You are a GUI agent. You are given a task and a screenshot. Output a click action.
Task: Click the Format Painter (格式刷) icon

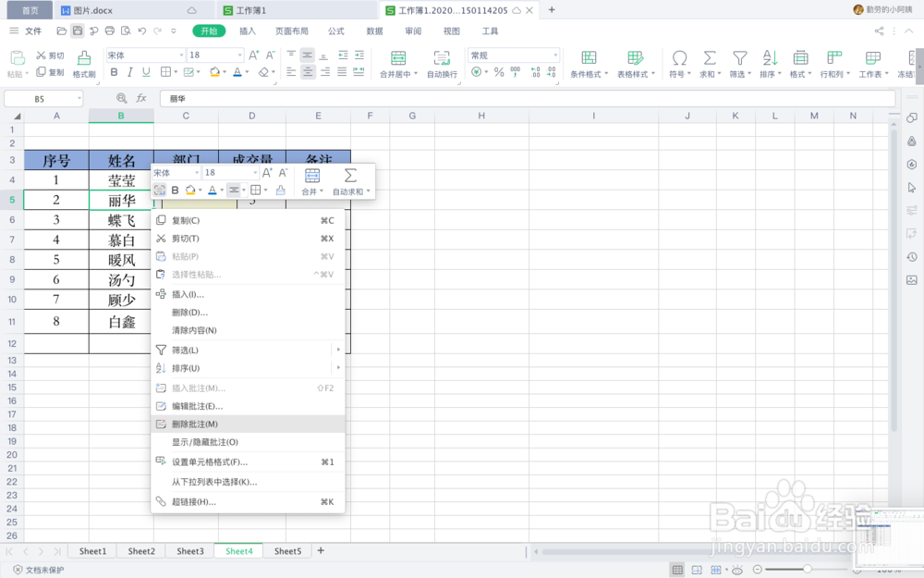pos(84,57)
